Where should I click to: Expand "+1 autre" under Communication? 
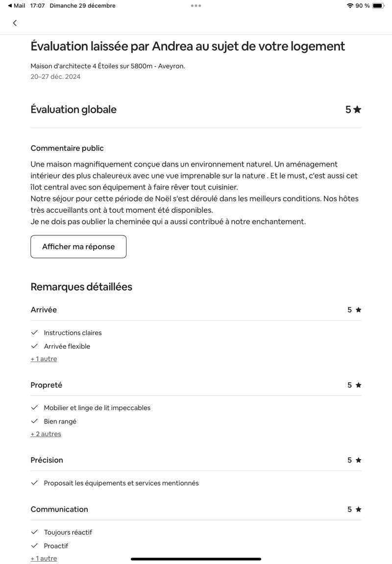[x=44, y=559]
